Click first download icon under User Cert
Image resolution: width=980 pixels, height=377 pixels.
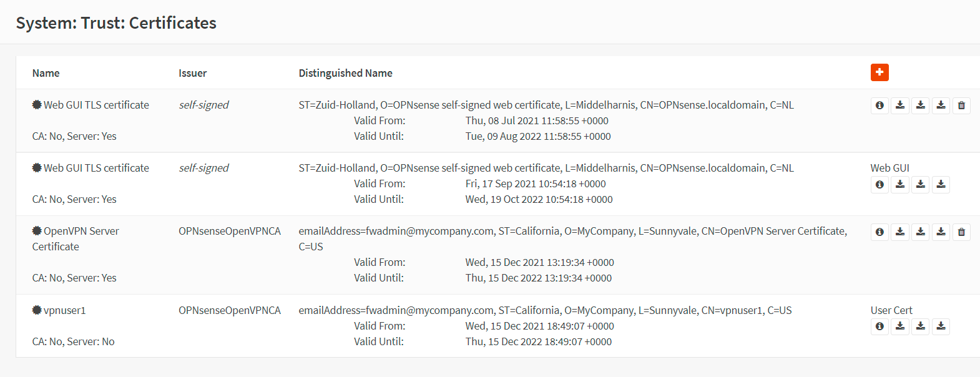click(x=900, y=326)
